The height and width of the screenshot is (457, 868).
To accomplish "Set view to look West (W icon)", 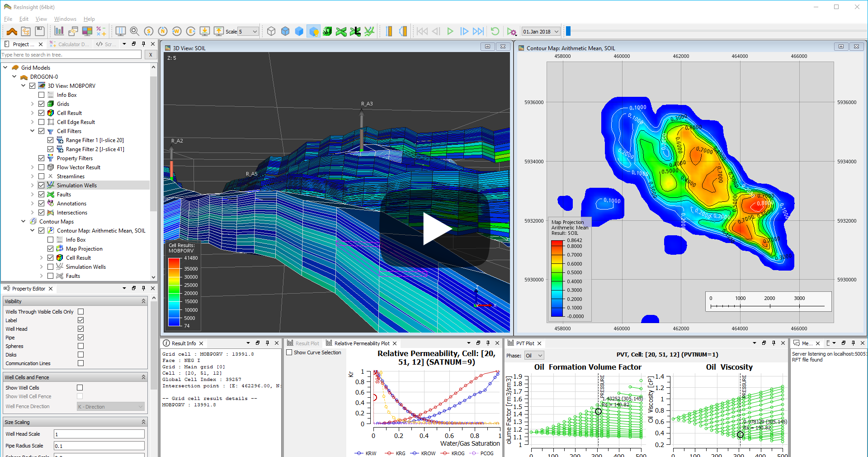I will (177, 31).
